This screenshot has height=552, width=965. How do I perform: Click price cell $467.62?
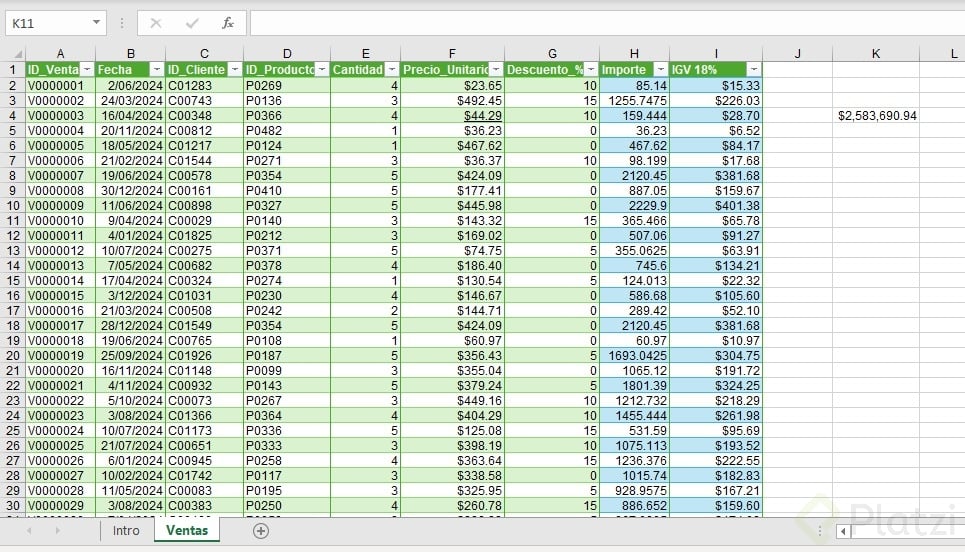(x=452, y=146)
